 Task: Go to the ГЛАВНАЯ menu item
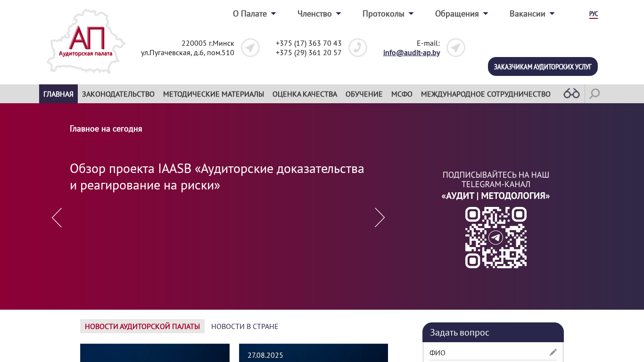click(58, 94)
